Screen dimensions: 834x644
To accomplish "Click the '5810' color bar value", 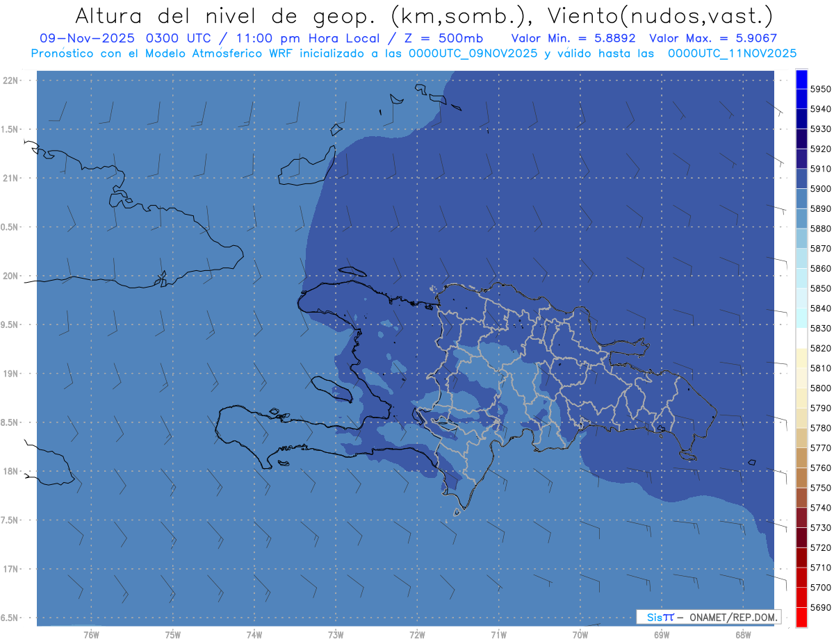I will tap(821, 368).
